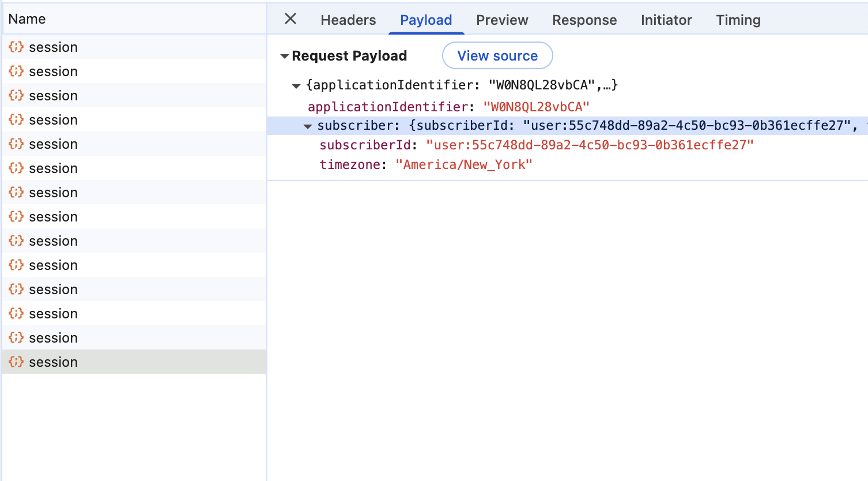Collapse the Request Payload section
This screenshot has height=481, width=868.
coord(284,57)
